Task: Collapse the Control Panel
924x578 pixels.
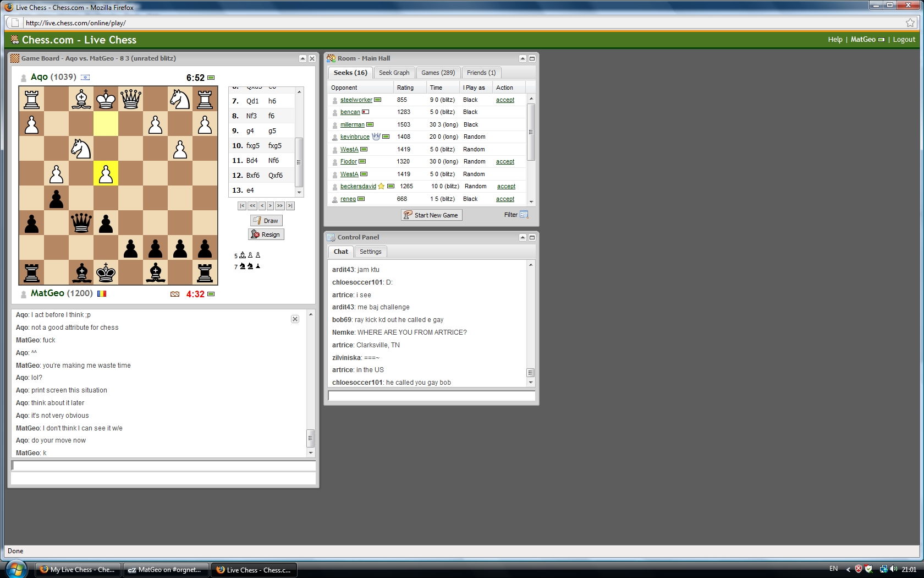Action: (x=522, y=237)
